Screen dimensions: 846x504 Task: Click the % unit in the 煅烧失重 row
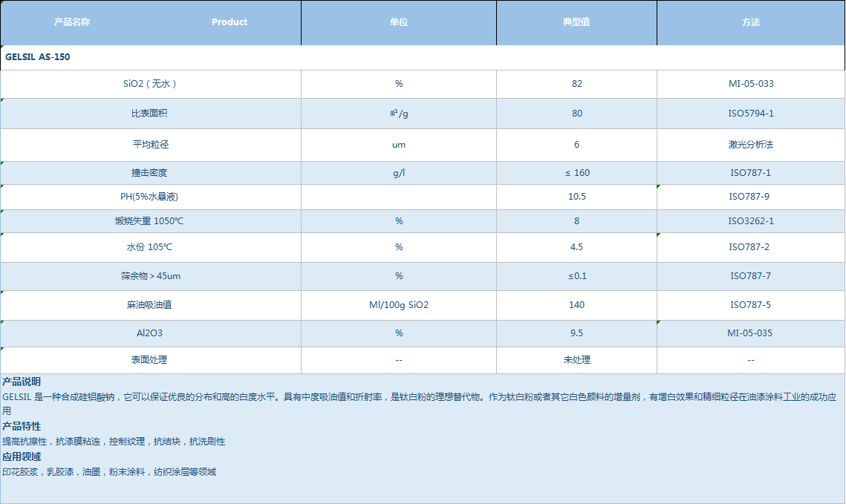(x=399, y=221)
